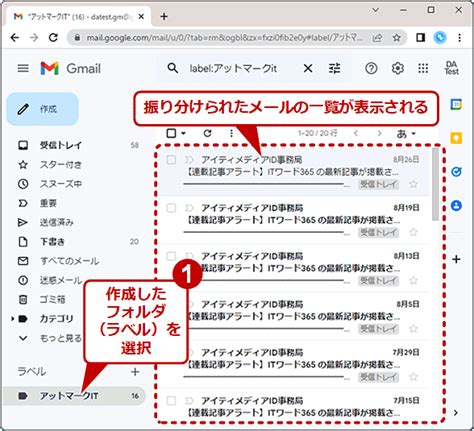Open the Google apps grid icon
Image resolution: width=474 pixels, height=431 pixels.
click(x=423, y=68)
